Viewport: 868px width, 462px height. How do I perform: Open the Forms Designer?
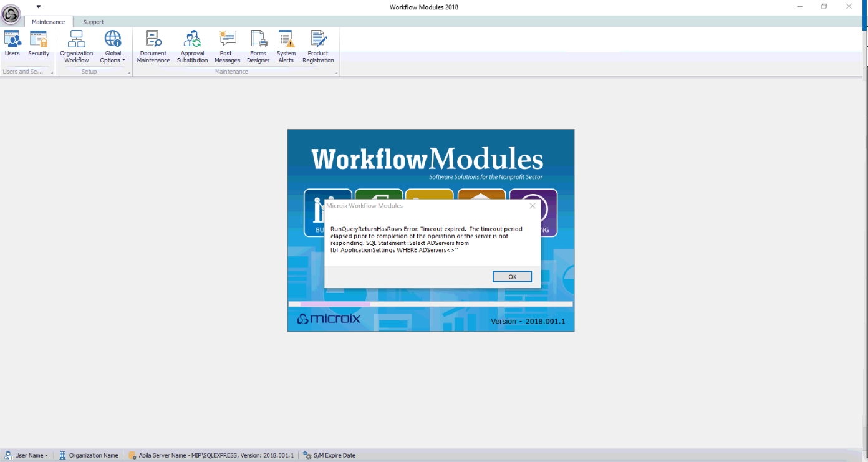click(258, 47)
